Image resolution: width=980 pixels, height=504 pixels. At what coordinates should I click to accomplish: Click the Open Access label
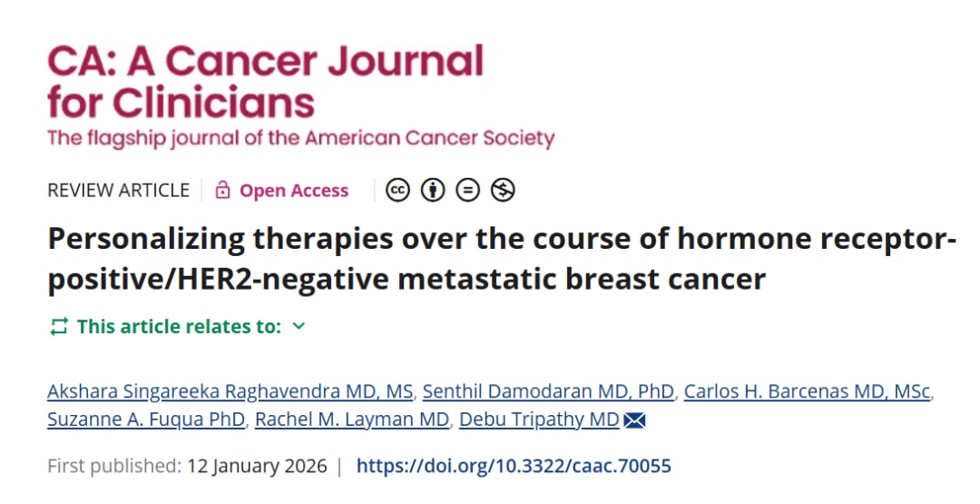click(x=294, y=191)
